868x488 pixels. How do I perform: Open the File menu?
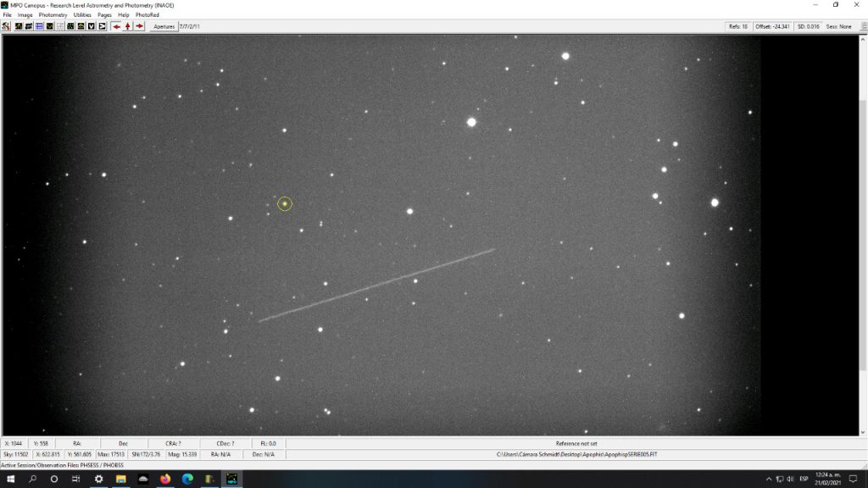(x=8, y=15)
